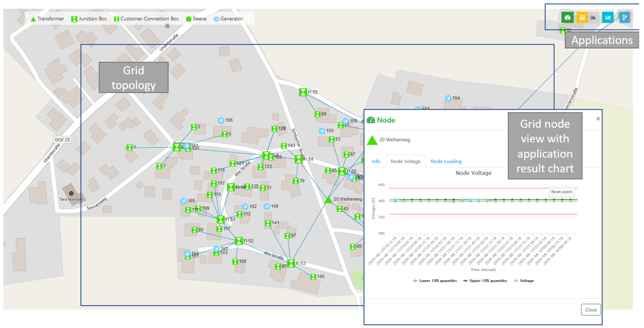Click customer connection box 145
Screen dimensions: 644x328
coord(313,277)
